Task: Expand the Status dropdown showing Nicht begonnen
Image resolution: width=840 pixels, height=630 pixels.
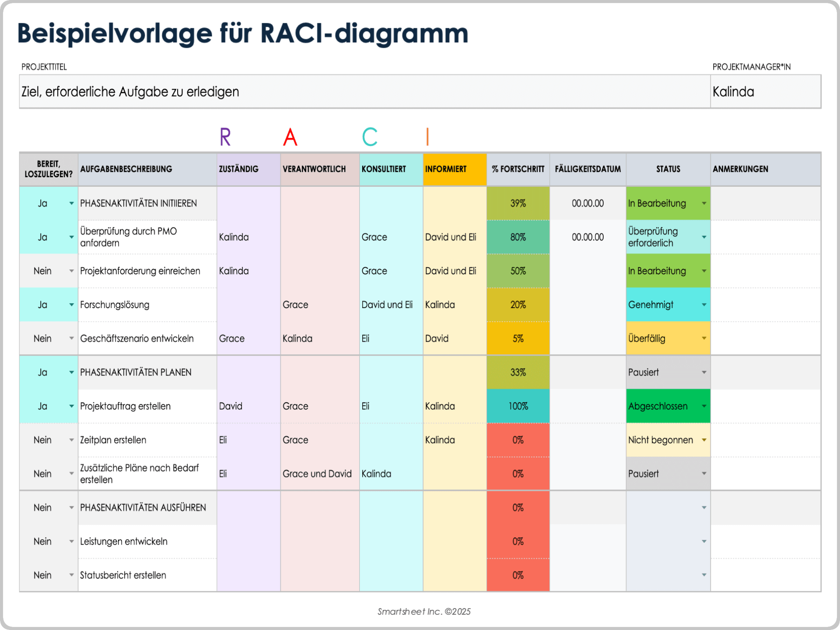Action: (x=704, y=440)
